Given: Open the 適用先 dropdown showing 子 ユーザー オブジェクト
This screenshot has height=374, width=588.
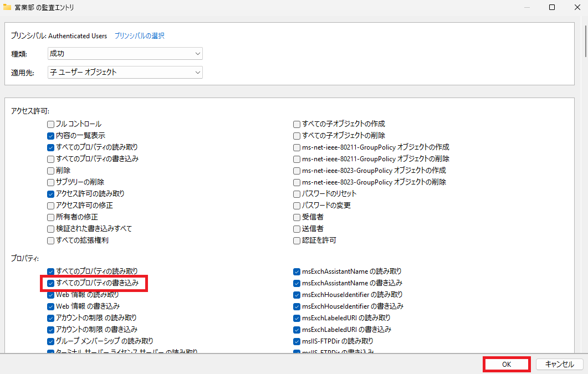Looking at the screenshot, I should [125, 73].
